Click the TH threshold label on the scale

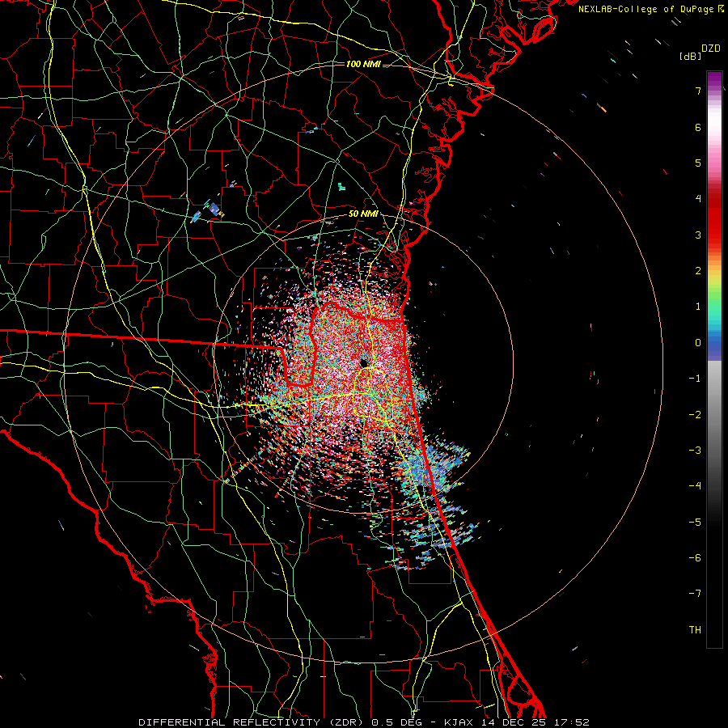coord(695,630)
